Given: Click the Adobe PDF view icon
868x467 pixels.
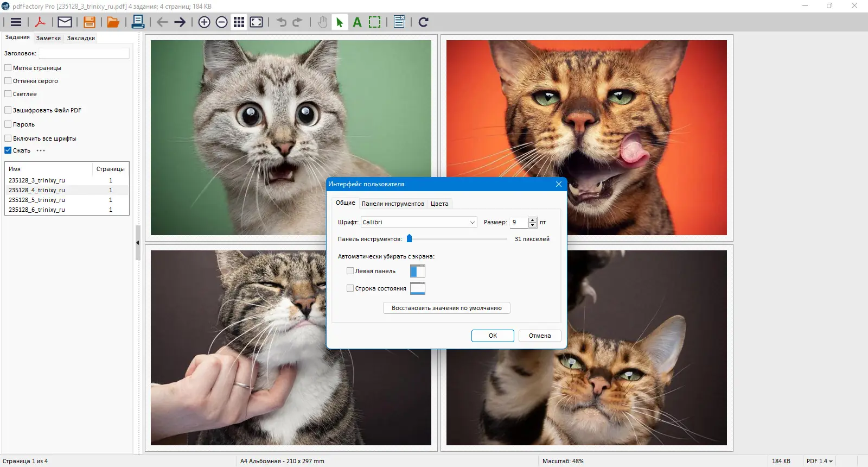Looking at the screenshot, I should pos(40,22).
